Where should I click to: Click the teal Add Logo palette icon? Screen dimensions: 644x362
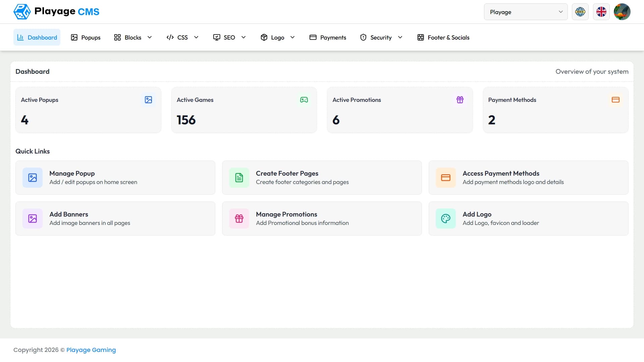(x=446, y=219)
